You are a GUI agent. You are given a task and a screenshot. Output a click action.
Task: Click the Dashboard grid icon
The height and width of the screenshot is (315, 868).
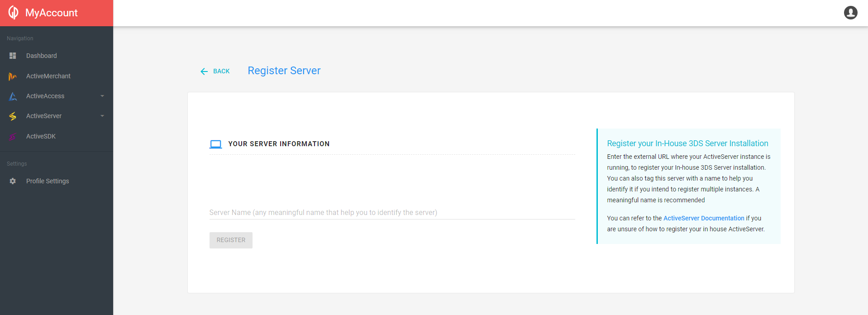click(13, 56)
